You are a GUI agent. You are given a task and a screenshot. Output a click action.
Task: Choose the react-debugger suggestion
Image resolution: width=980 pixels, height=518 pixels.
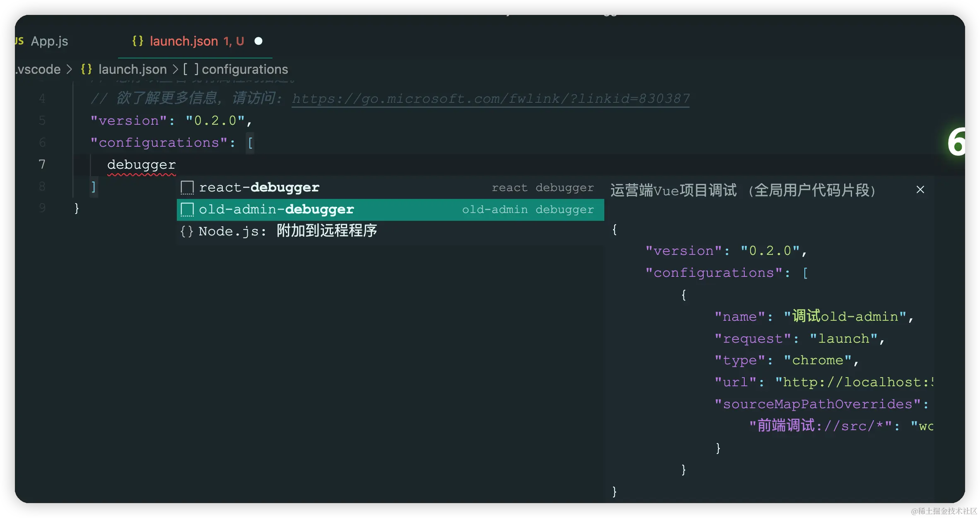coord(390,187)
